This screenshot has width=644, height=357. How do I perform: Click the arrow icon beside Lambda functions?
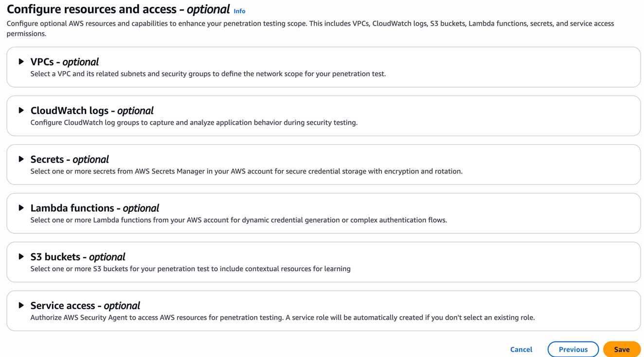coord(21,208)
